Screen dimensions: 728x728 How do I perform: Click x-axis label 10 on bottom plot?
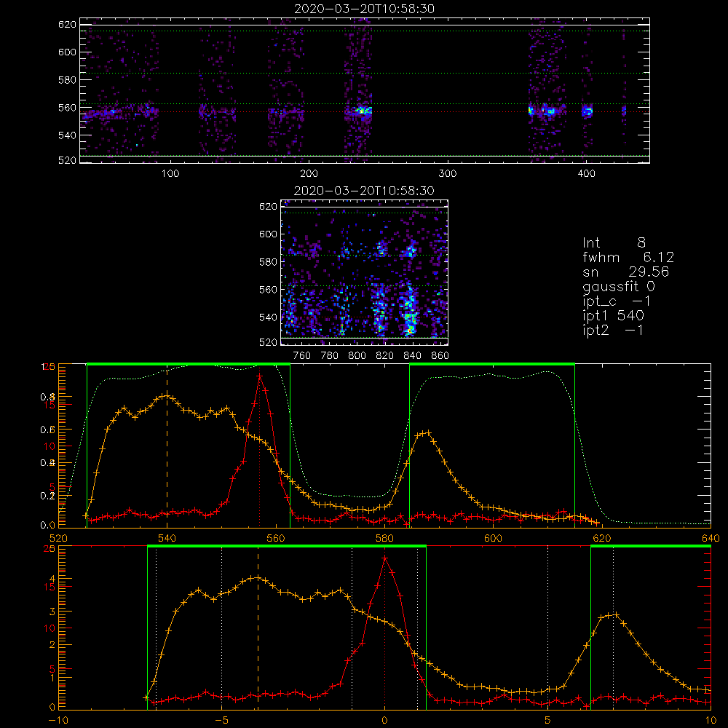711,721
